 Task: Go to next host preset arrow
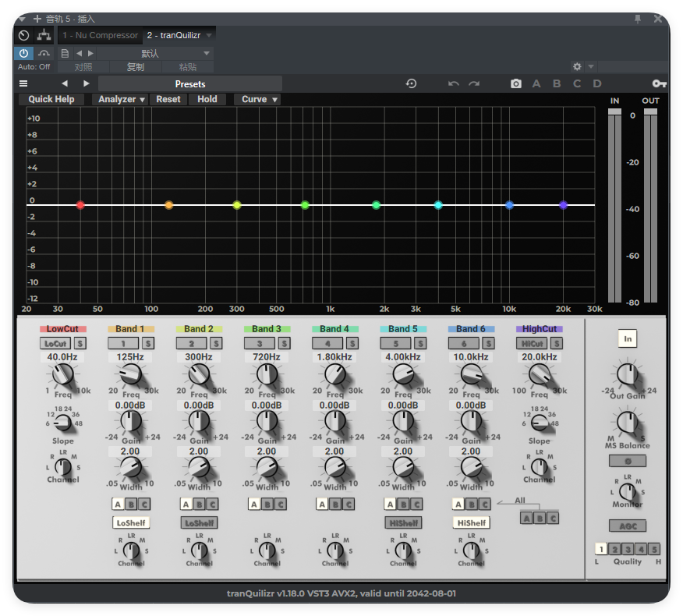(x=90, y=53)
